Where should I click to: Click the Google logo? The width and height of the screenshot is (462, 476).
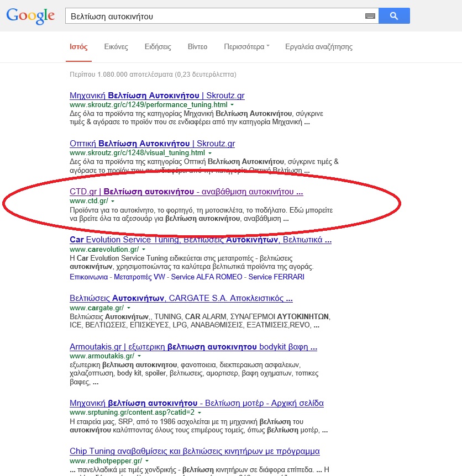coord(30,16)
